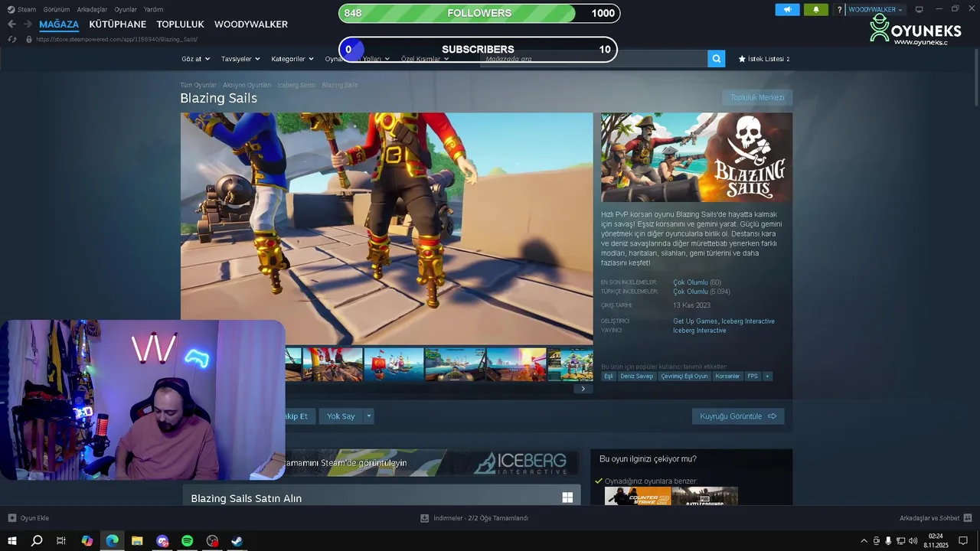Click the Tüm Oyunlar breadcrumb link
The width and height of the screenshot is (980, 551).
click(198, 85)
